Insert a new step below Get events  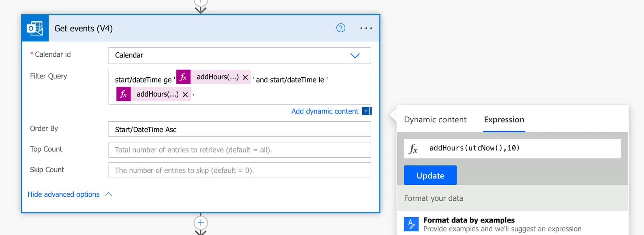(x=200, y=223)
